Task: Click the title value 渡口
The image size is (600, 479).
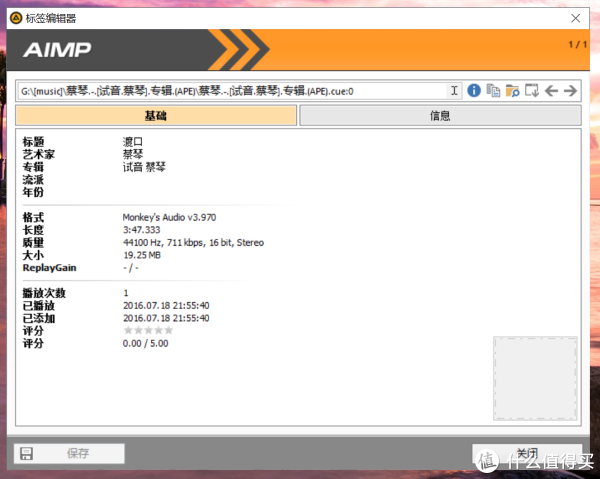Action: pyautogui.click(x=133, y=142)
